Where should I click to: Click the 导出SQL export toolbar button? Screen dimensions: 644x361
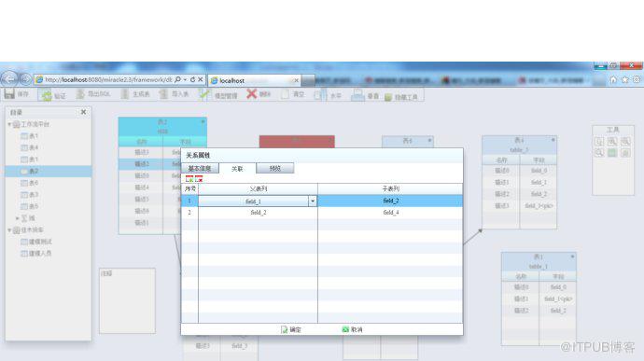pos(92,94)
